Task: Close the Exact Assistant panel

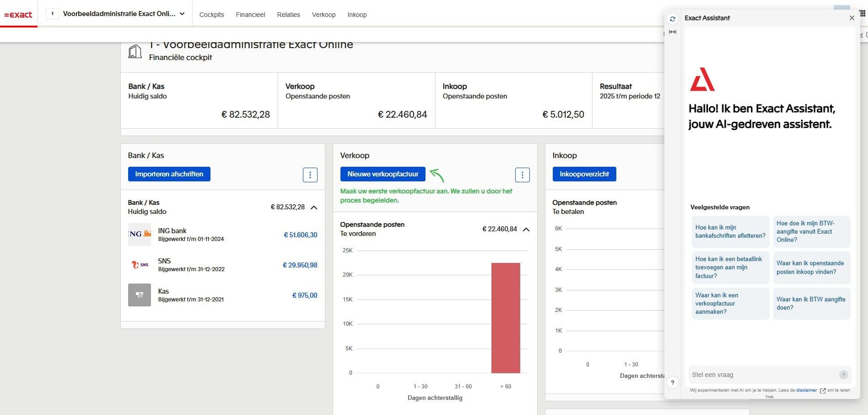Action: click(852, 18)
